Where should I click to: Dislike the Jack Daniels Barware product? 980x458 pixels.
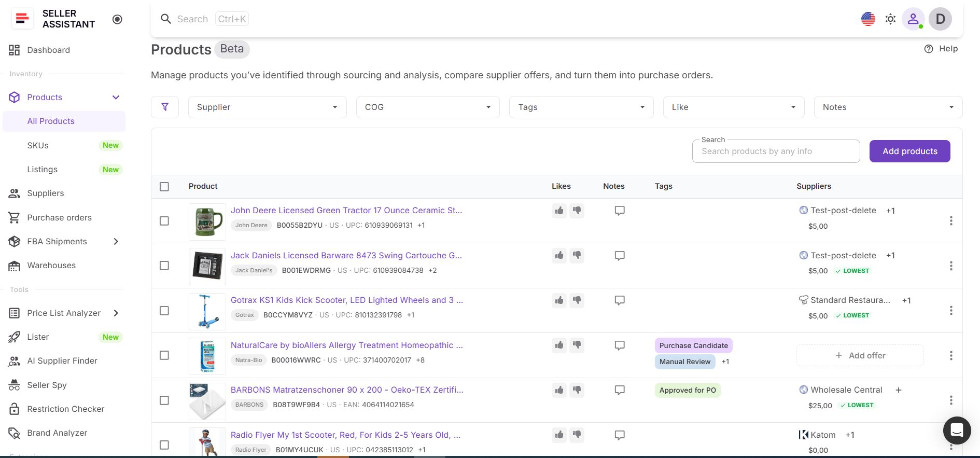click(x=577, y=255)
